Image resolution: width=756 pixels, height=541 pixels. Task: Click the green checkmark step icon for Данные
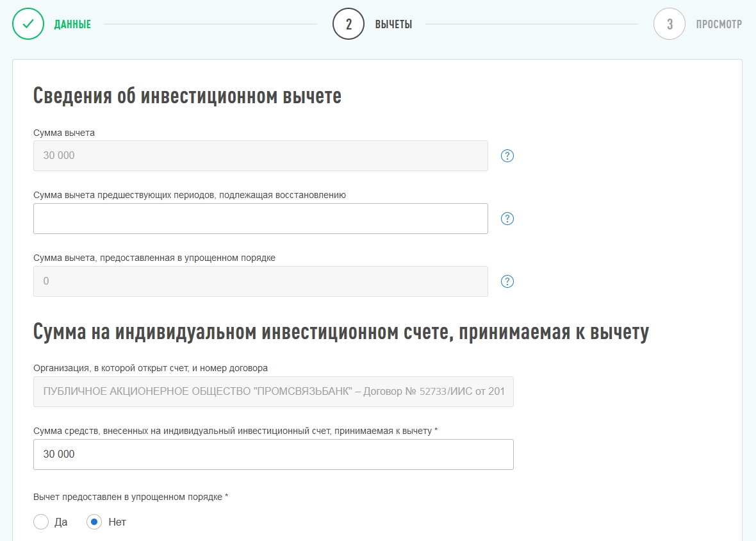click(x=28, y=24)
